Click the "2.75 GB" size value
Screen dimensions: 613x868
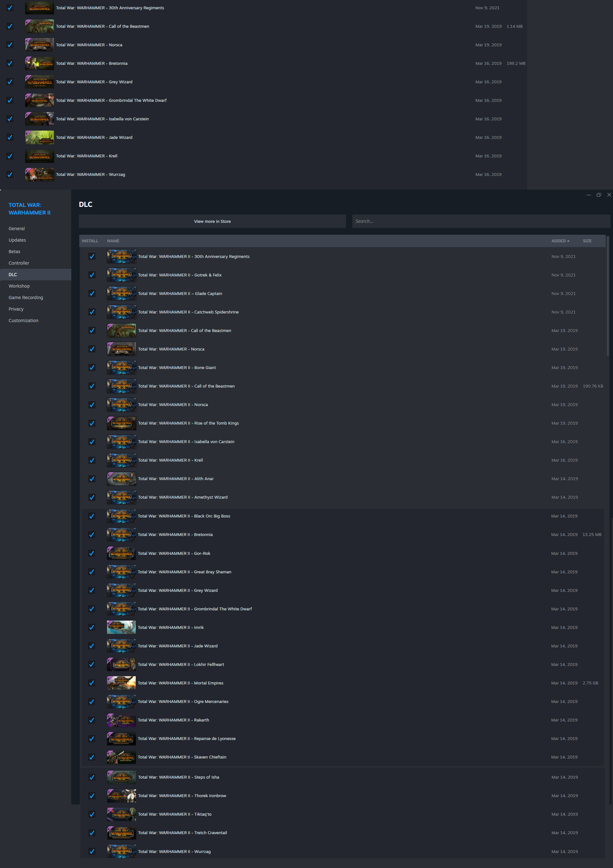(x=590, y=683)
